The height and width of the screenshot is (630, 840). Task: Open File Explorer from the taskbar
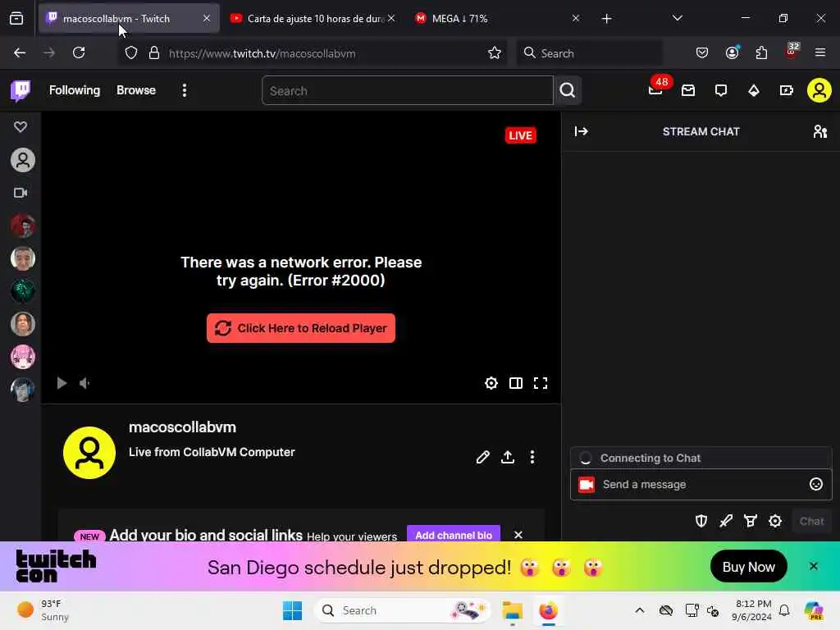(x=512, y=610)
